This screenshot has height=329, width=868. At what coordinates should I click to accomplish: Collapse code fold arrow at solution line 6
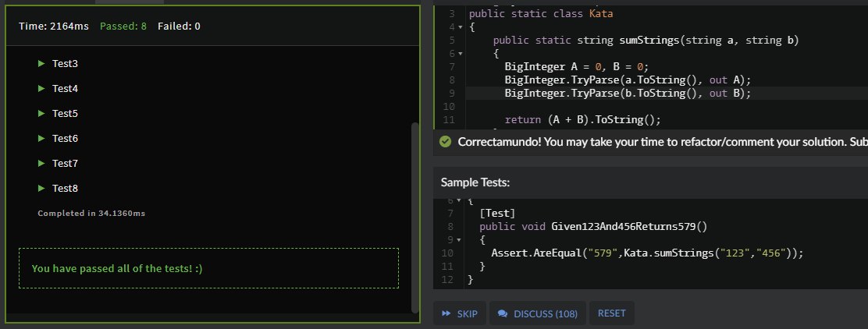pos(461,54)
